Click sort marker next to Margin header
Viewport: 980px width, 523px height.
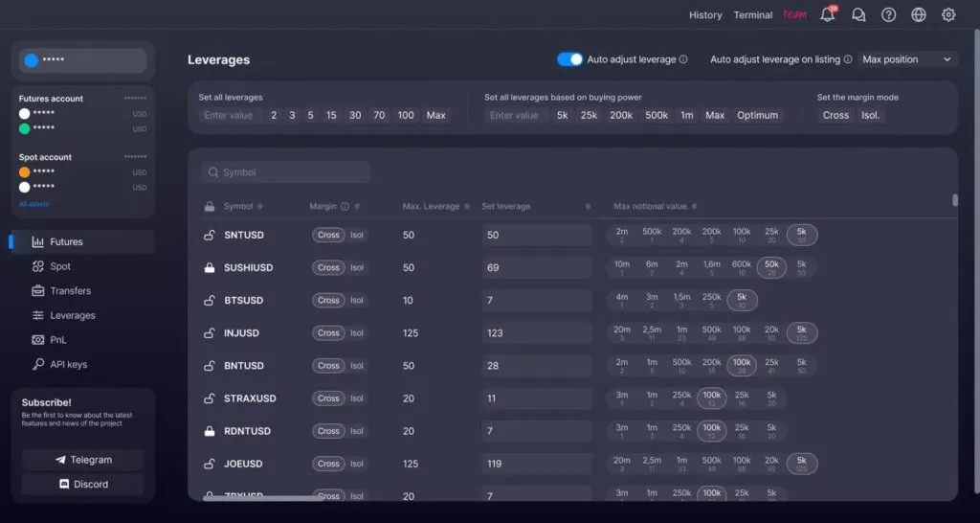click(358, 207)
